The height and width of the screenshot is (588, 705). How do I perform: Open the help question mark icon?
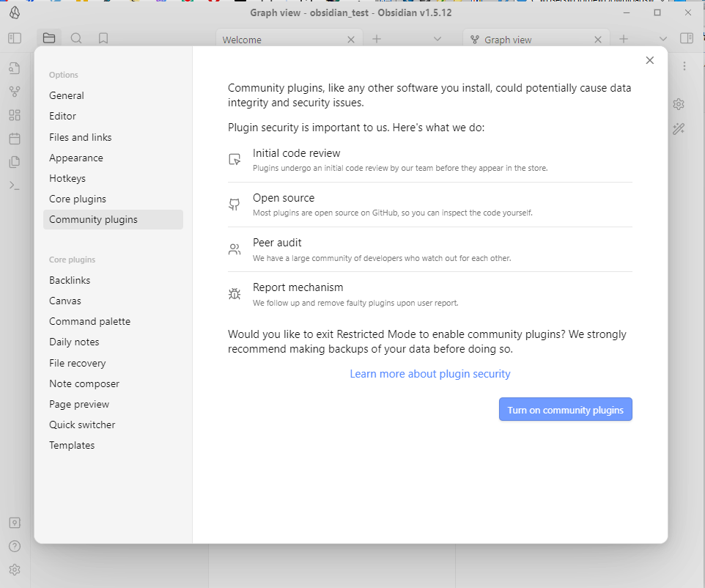[x=15, y=546]
